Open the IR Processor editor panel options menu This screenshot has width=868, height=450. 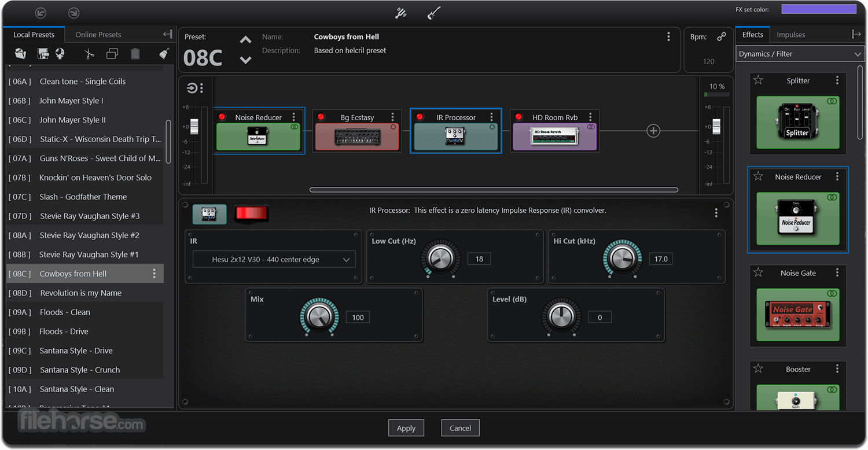tap(716, 213)
